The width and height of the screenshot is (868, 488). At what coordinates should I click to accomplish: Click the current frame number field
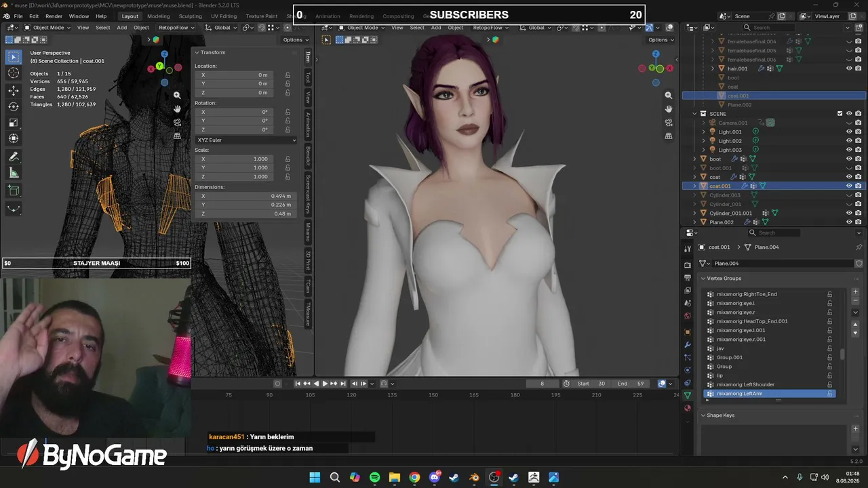tap(542, 384)
